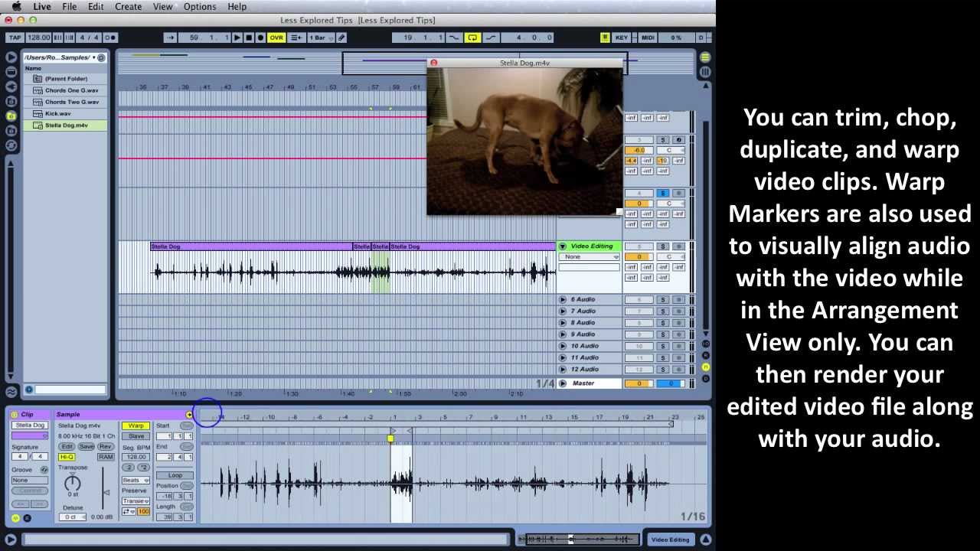The image size is (980, 551).
Task: Toggle the OVR overdub button
Action: pyautogui.click(x=276, y=37)
